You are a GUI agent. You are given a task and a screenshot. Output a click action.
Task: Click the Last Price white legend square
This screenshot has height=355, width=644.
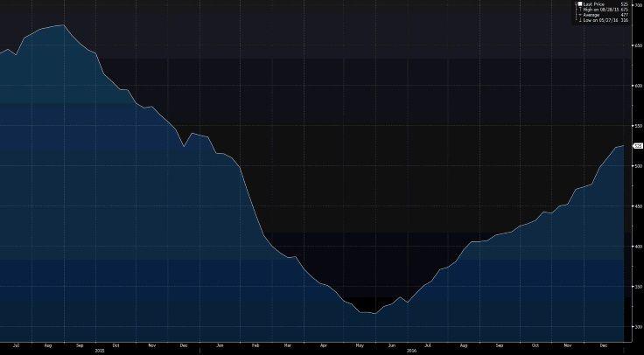click(578, 4)
